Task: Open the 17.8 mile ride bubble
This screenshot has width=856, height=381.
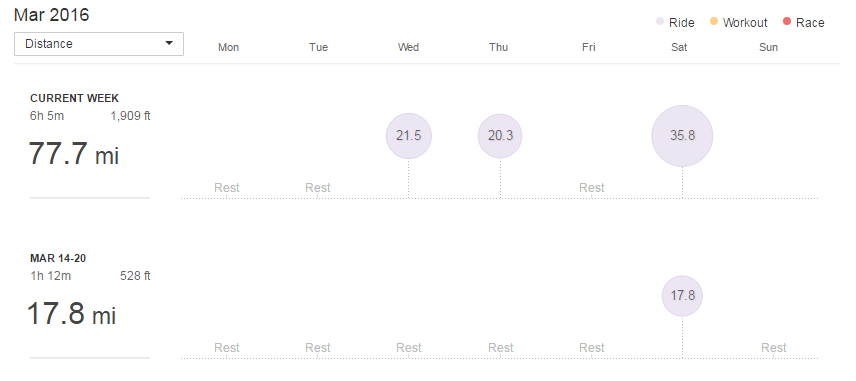Action: pyautogui.click(x=682, y=296)
